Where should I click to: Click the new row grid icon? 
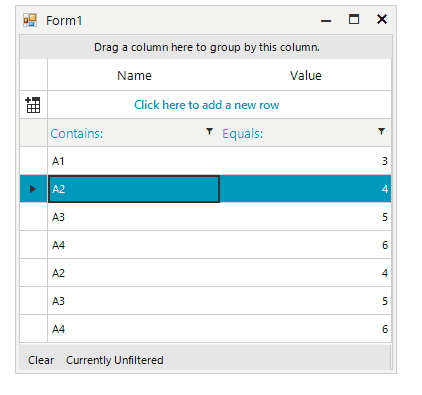point(33,105)
